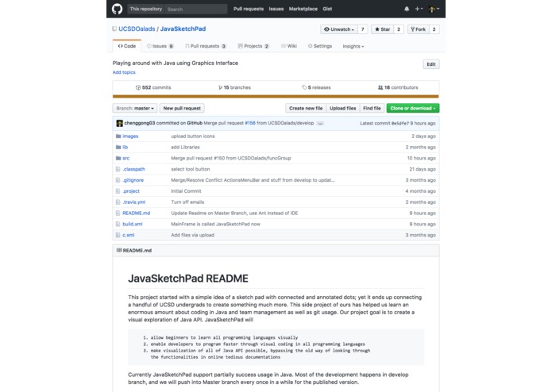This screenshot has width=552, height=392.
Task: View the 5 releases
Action: coord(316,87)
